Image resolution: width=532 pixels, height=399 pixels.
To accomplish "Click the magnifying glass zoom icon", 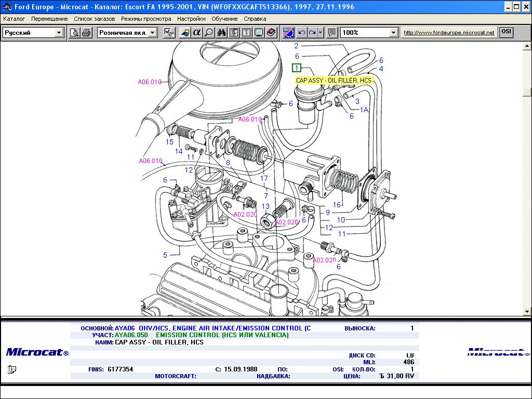I will 209,33.
